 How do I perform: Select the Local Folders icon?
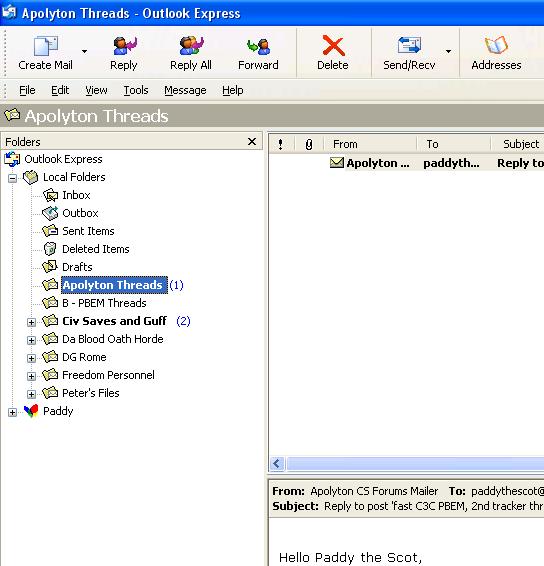click(30, 177)
